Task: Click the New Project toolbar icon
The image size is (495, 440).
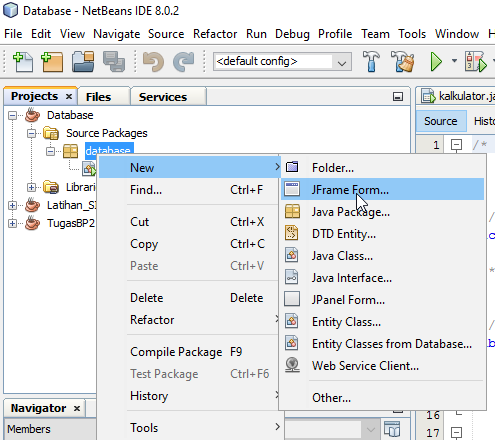Action: (52, 62)
